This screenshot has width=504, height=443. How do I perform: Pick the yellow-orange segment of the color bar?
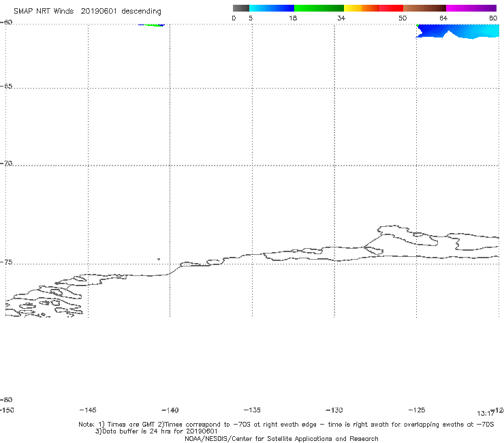click(x=361, y=8)
